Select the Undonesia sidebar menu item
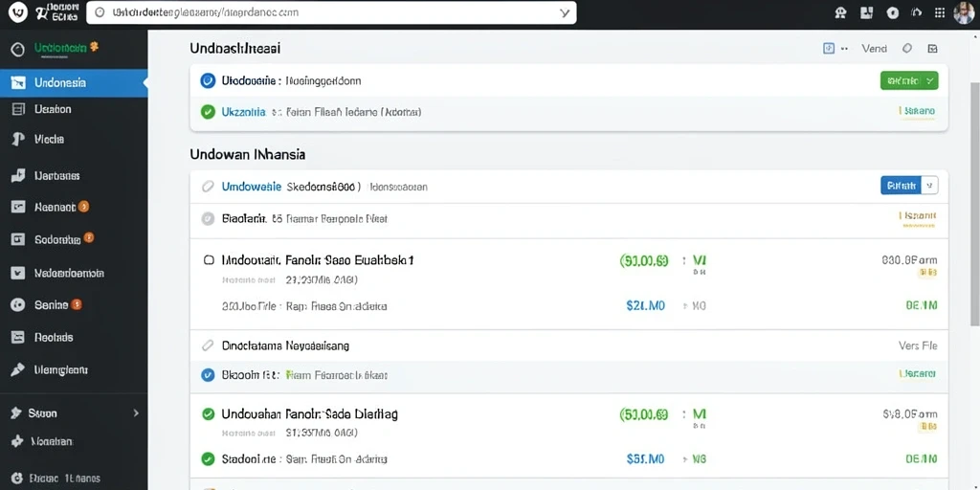 (x=74, y=82)
